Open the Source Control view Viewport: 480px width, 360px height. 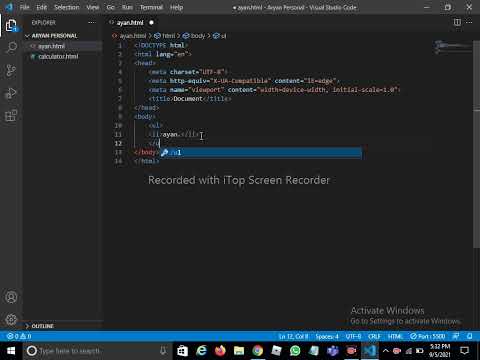(x=11, y=70)
